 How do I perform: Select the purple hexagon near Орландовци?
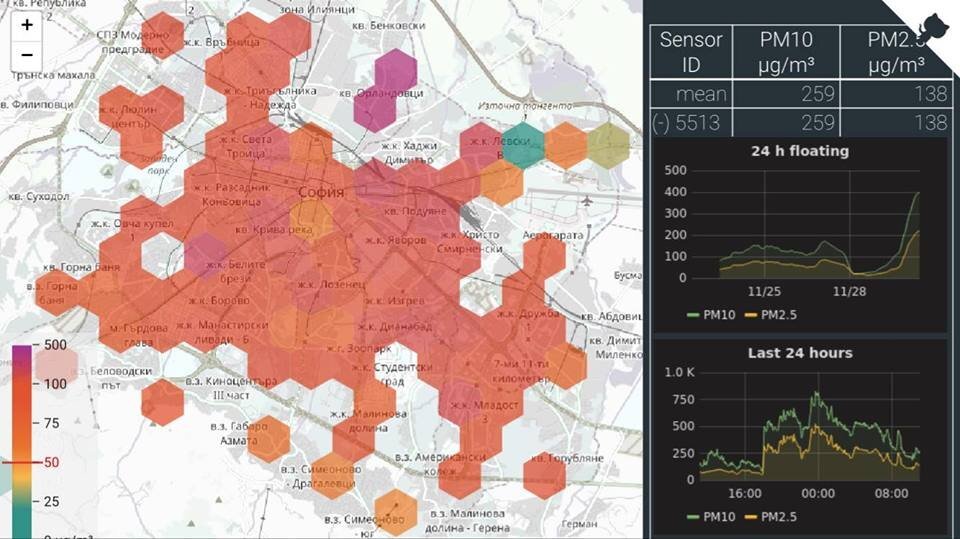point(386,90)
